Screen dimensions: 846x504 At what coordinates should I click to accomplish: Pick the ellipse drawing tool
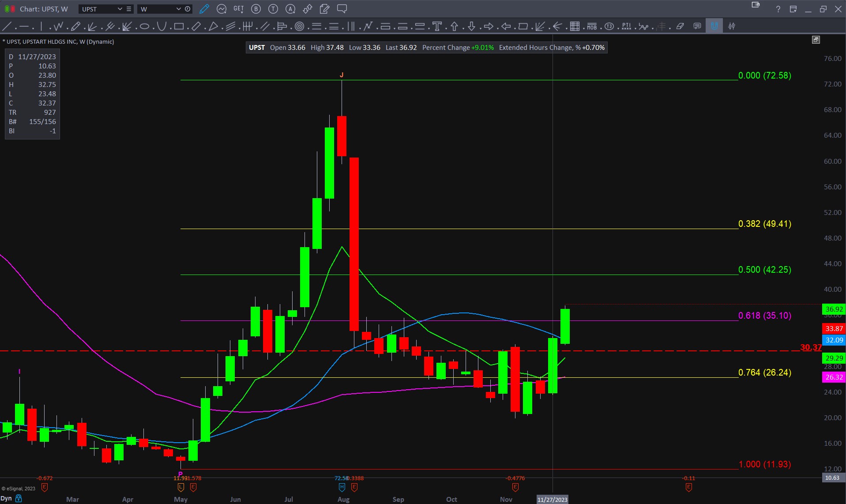point(144,26)
